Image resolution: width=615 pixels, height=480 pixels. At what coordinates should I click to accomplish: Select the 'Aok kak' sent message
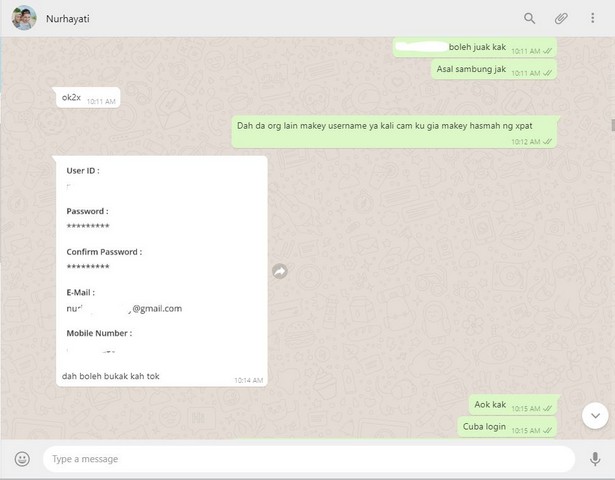click(513, 405)
